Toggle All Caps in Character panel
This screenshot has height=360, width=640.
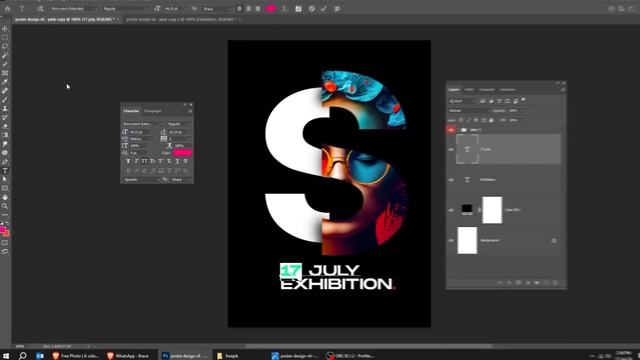point(144,161)
